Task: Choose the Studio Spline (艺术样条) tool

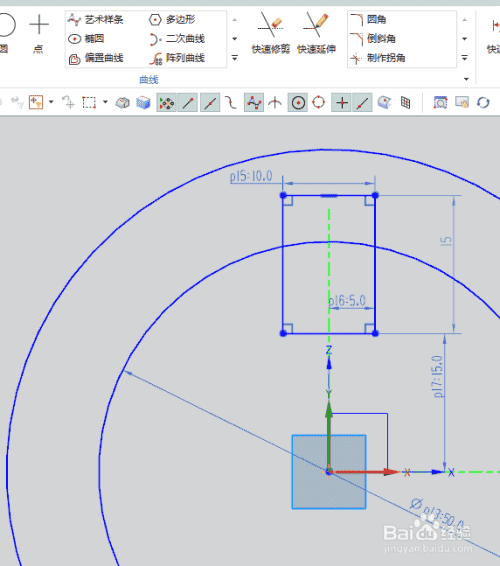Action: click(96, 19)
